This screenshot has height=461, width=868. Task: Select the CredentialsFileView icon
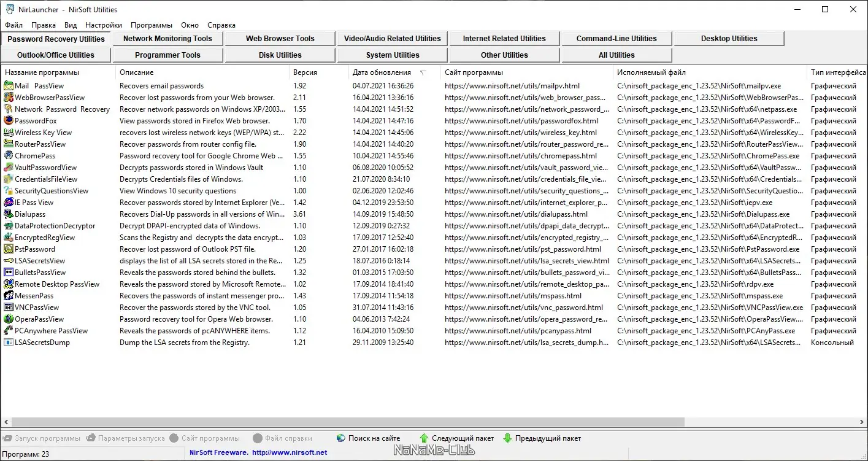click(9, 179)
